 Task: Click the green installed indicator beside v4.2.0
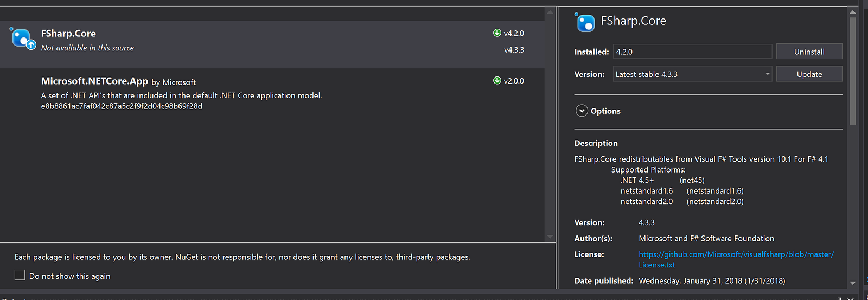(497, 33)
